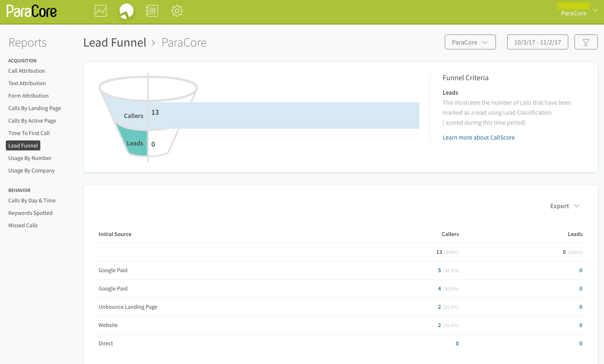Click the 0 callers link for Direct
This screenshot has width=604, height=364.
[x=457, y=343]
